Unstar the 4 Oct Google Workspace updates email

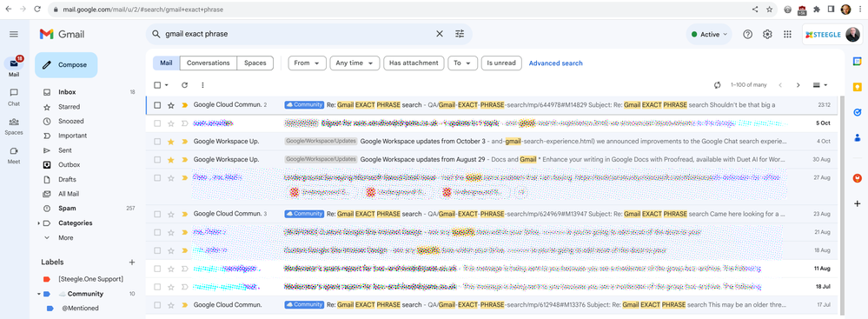pos(171,141)
